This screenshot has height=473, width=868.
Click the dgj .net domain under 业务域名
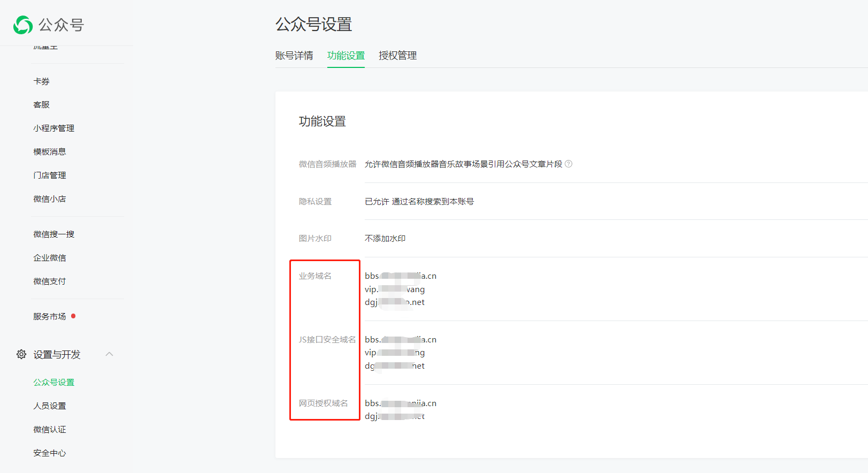(395, 302)
